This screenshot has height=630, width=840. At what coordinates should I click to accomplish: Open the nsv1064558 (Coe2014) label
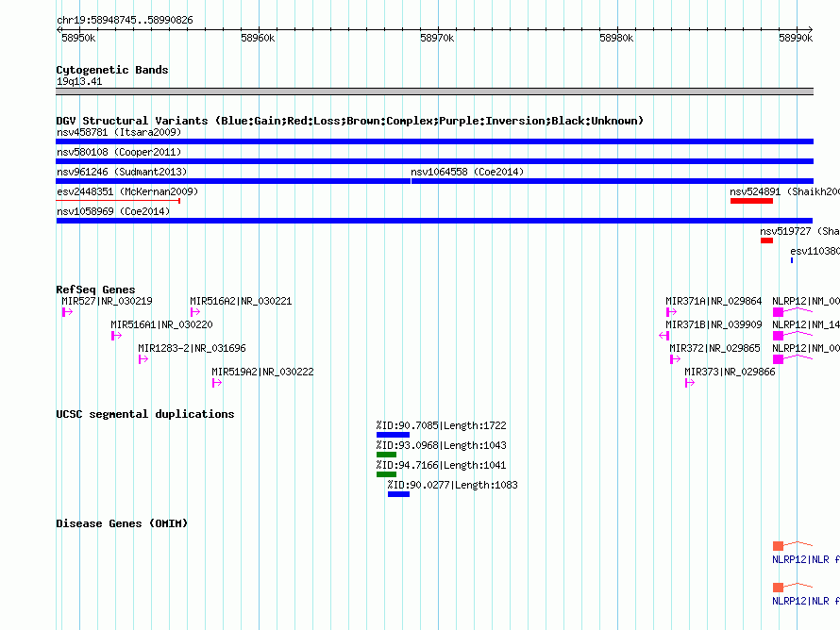coord(467,172)
